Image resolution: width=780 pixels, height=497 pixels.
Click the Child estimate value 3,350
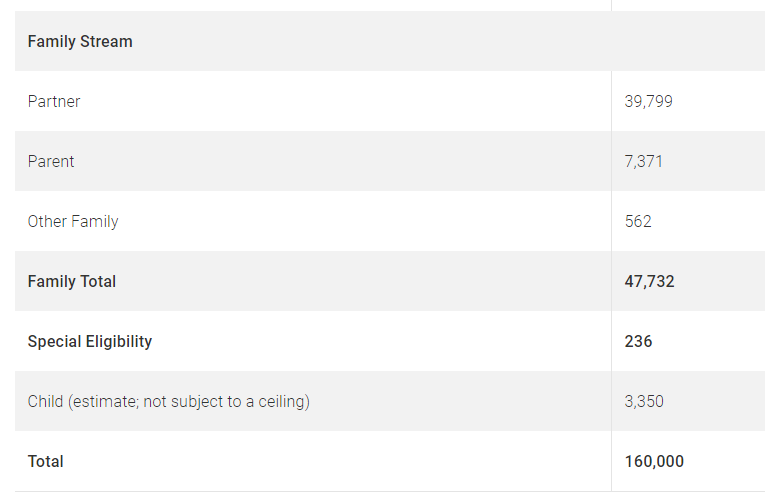point(644,402)
